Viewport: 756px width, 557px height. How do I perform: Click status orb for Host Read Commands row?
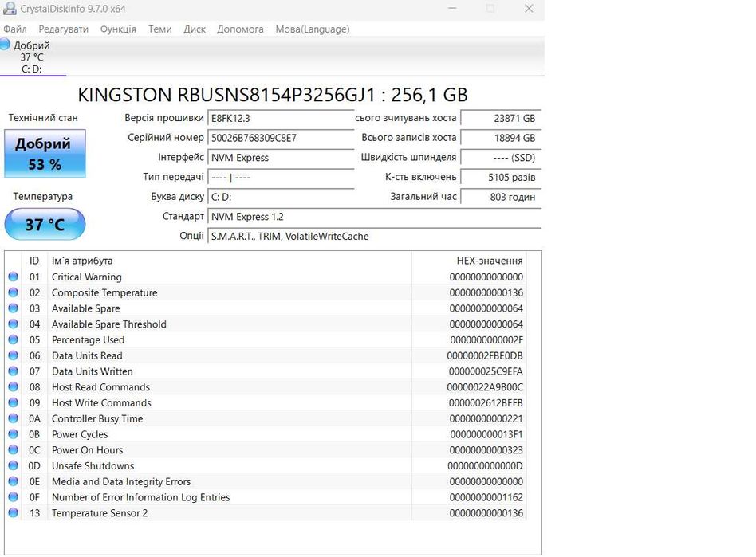(13, 387)
